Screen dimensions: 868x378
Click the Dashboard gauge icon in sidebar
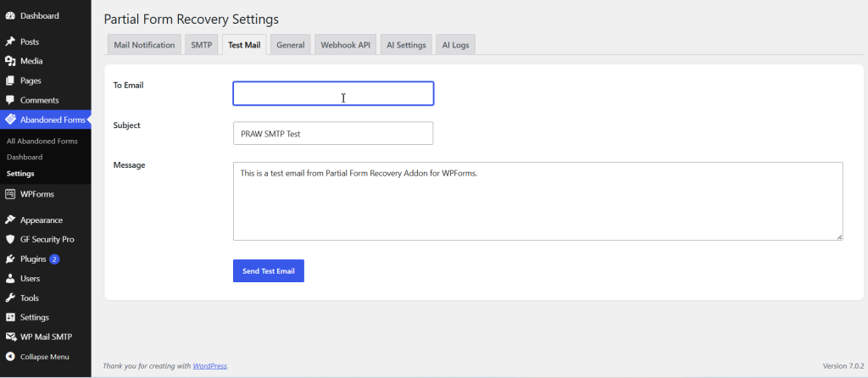point(10,15)
